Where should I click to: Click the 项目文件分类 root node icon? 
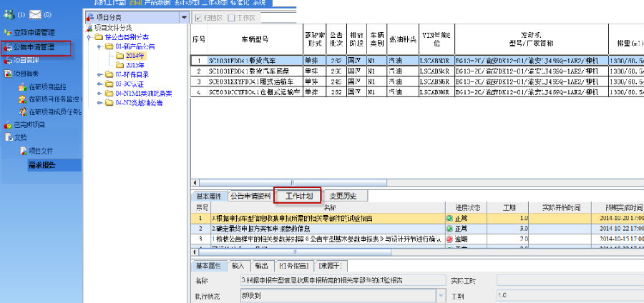point(89,27)
